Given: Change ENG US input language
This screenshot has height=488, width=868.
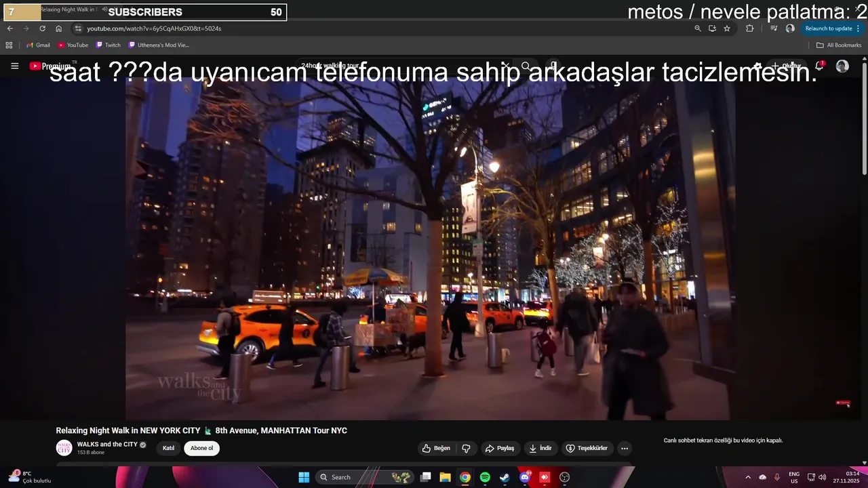Looking at the screenshot, I should [794, 477].
